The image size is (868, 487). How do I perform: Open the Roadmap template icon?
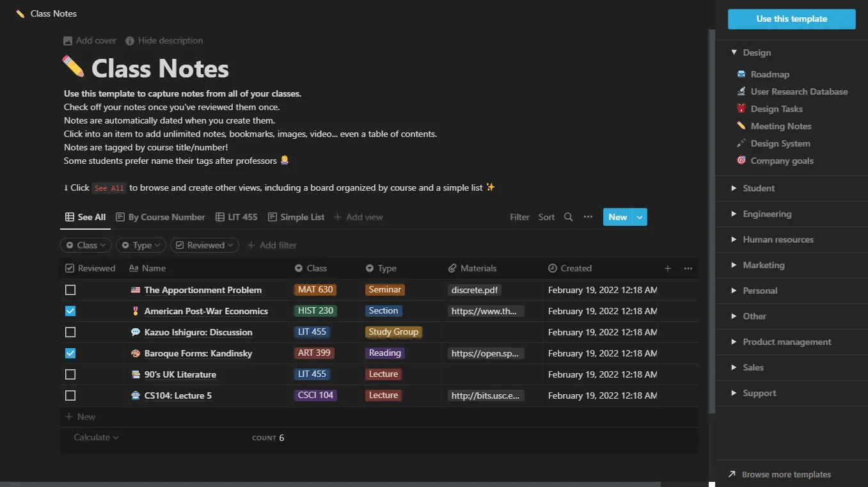pyautogui.click(x=741, y=74)
